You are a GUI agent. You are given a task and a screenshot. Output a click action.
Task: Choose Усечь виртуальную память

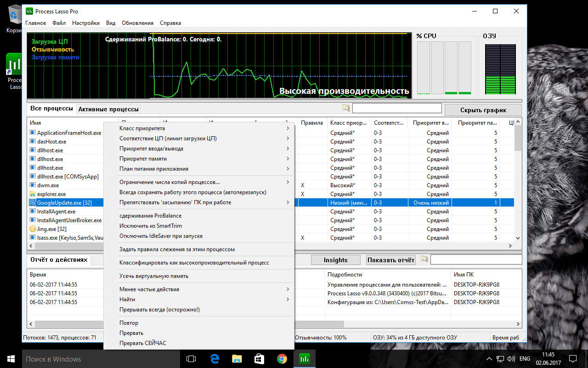[x=199, y=276]
